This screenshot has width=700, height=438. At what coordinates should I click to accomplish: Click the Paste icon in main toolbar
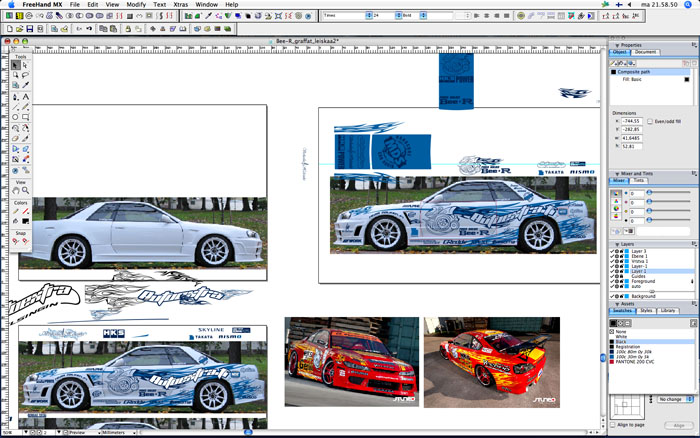[x=113, y=29]
